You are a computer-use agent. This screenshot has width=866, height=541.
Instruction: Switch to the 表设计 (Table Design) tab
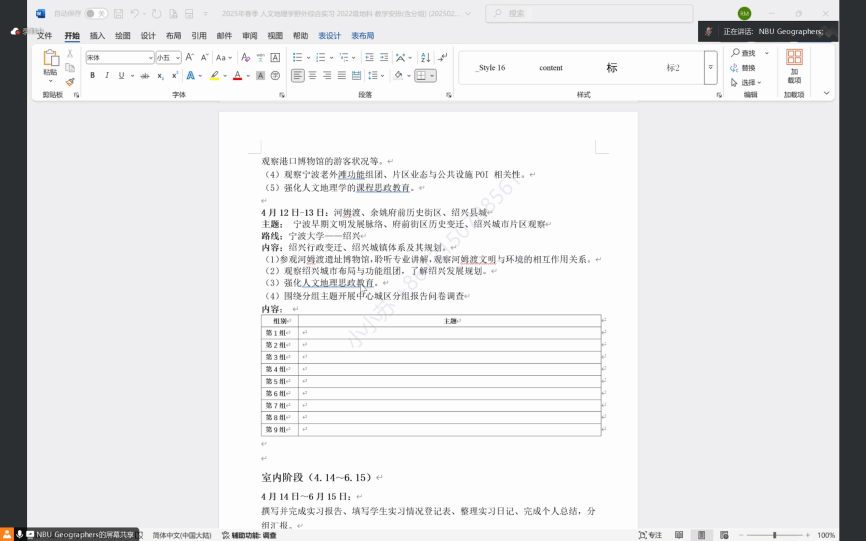(329, 35)
